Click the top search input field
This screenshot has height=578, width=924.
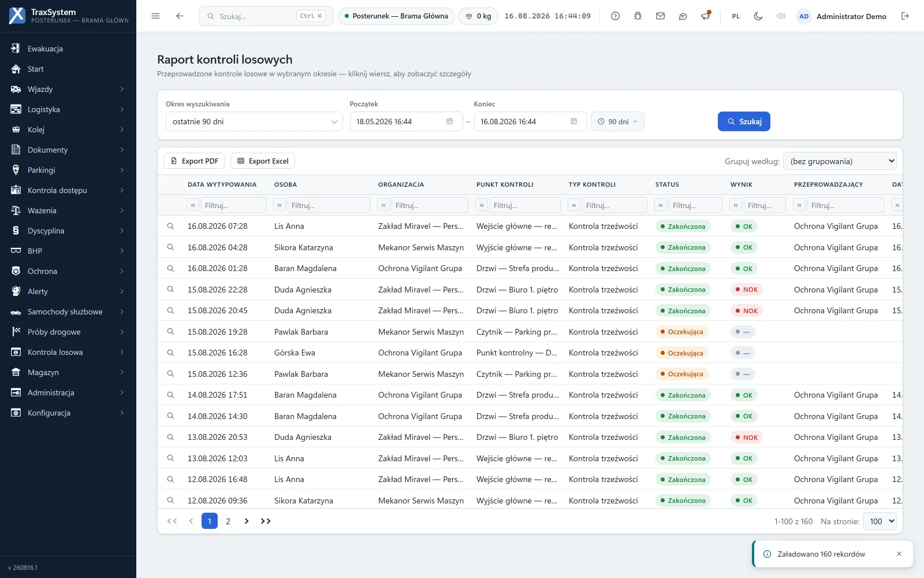coord(266,16)
